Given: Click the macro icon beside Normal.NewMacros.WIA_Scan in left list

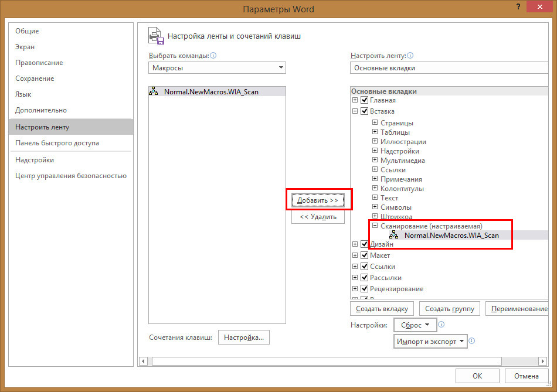Looking at the screenshot, I should [x=154, y=91].
